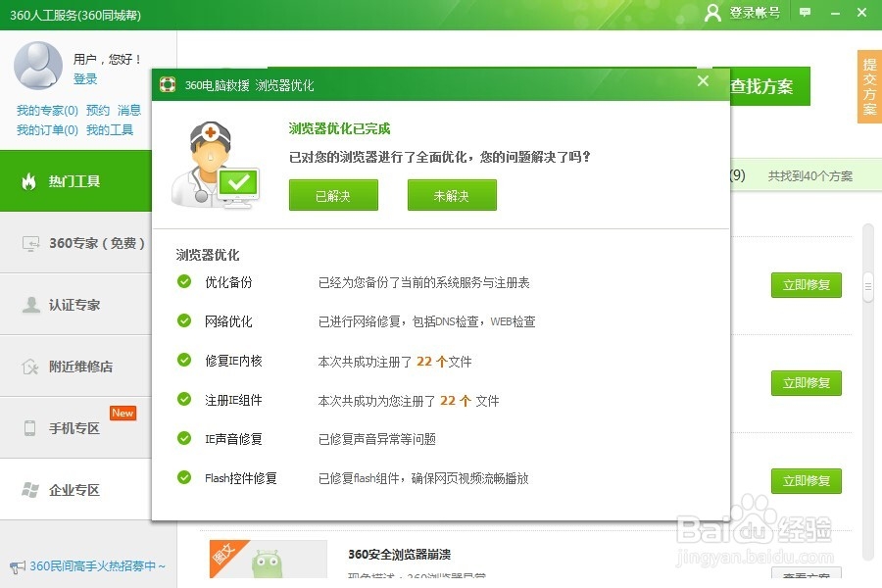Image resolution: width=882 pixels, height=588 pixels.
Task: Click the megaphone icon at bottom left
Action: click(x=18, y=566)
